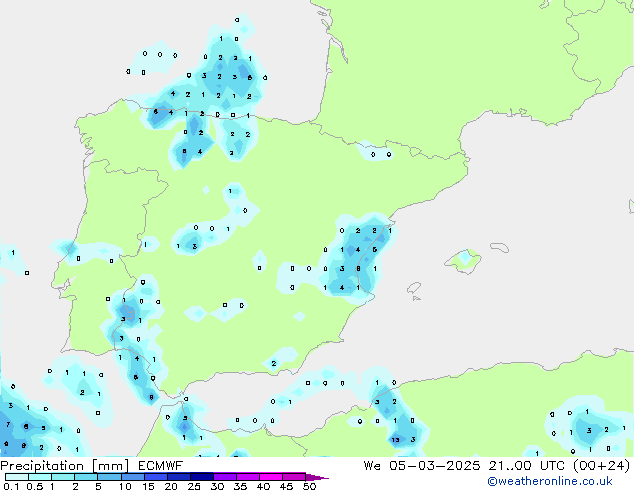Click the 2–5 mm legend swatch
The width and height of the screenshot is (634, 490).
86,477
